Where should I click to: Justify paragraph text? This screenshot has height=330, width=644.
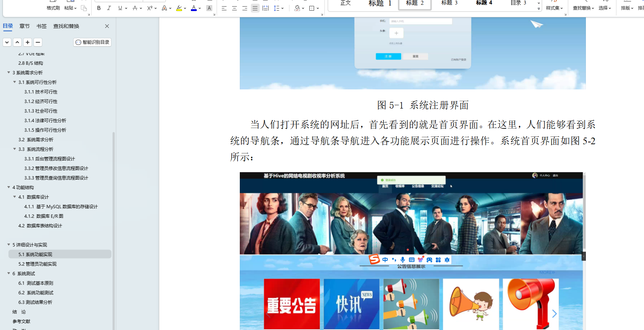(255, 8)
